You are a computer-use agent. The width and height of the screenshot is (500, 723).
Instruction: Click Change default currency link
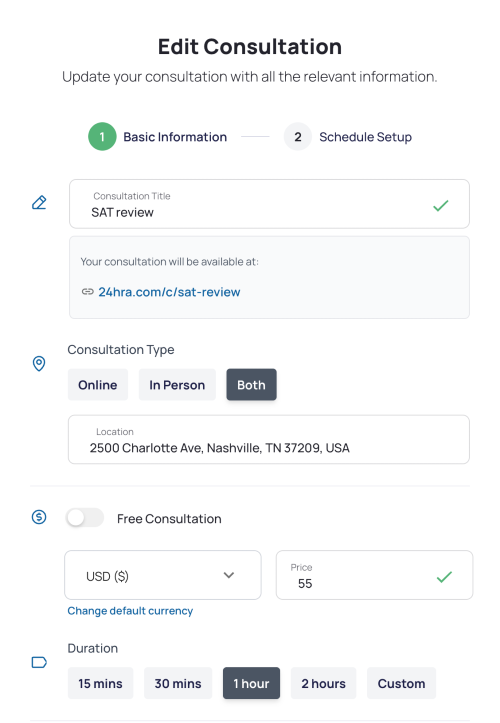[x=130, y=610]
